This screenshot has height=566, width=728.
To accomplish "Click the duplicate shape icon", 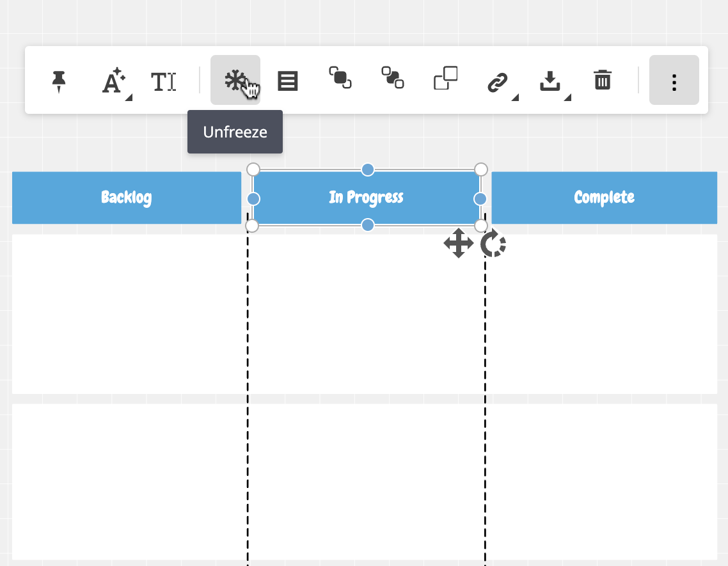I will click(x=446, y=78).
